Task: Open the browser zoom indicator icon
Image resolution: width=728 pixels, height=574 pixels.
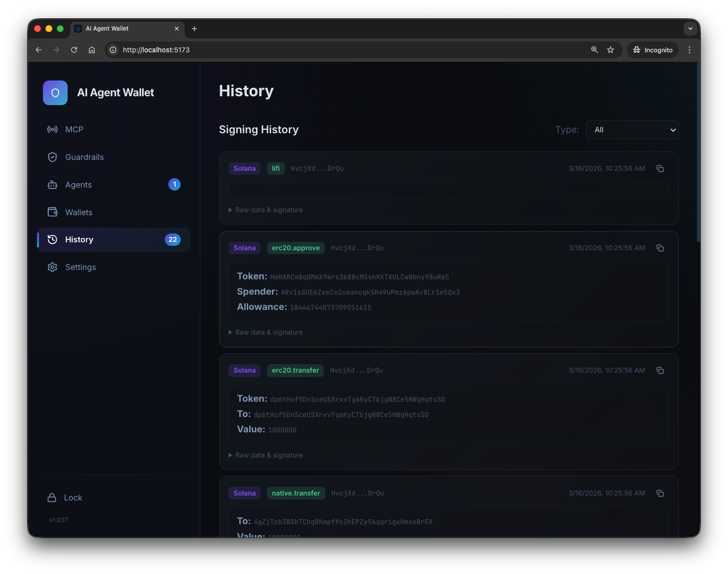Action: [594, 50]
